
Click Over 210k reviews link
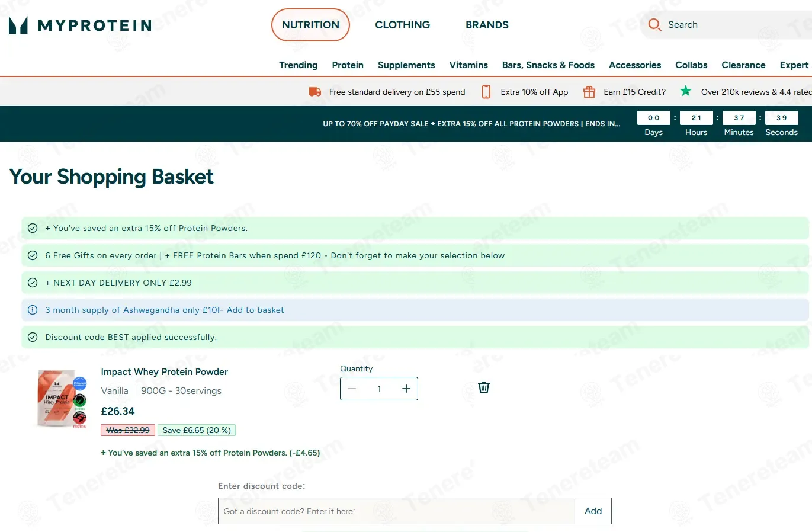click(x=756, y=92)
